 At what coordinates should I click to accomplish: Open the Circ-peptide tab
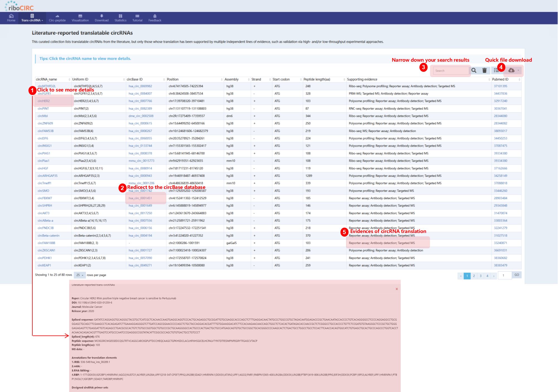coord(57,18)
